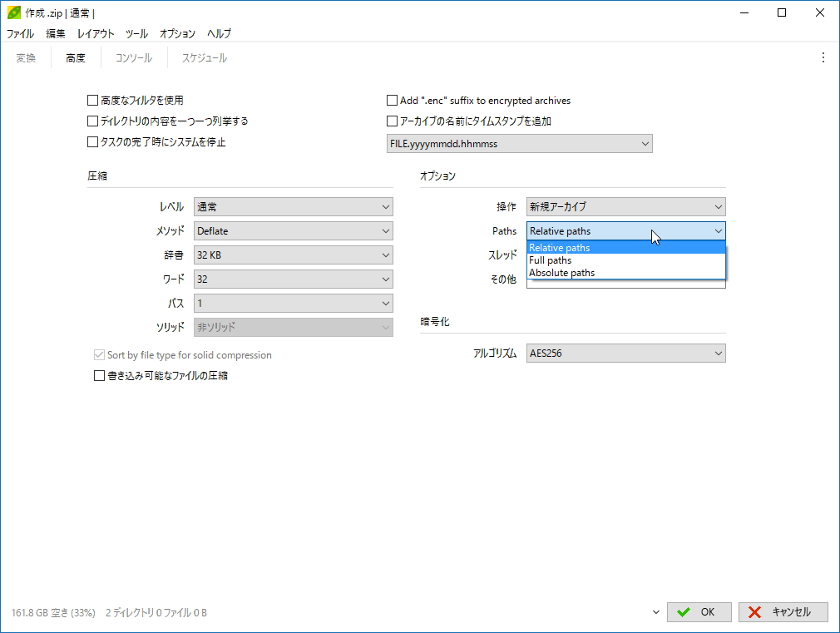
Task: Select Full paths from the open Paths list
Action: (x=551, y=260)
